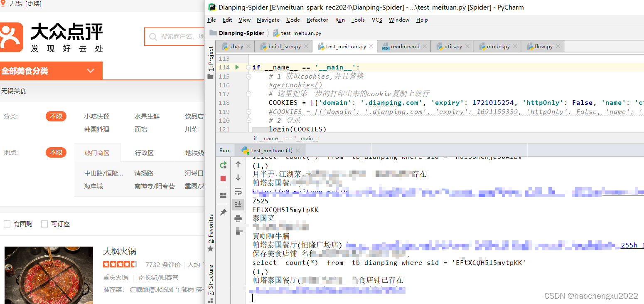
Task: Move up the stack trace arrow
Action: tap(238, 165)
